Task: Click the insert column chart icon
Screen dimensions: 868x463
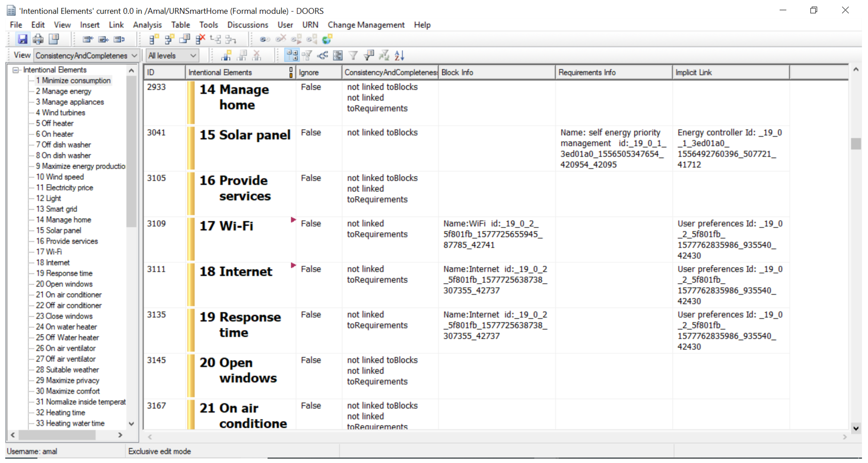Action: tap(226, 55)
